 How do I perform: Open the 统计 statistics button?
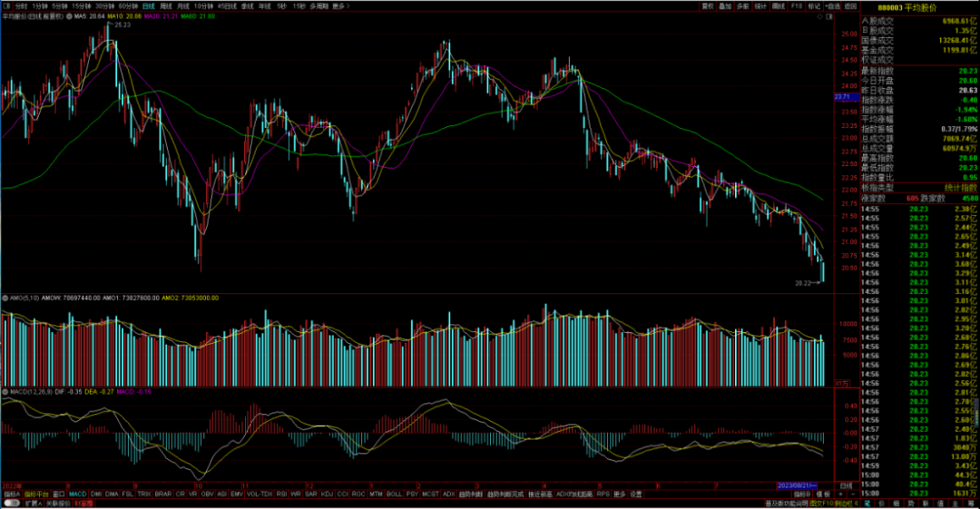tap(760, 5)
